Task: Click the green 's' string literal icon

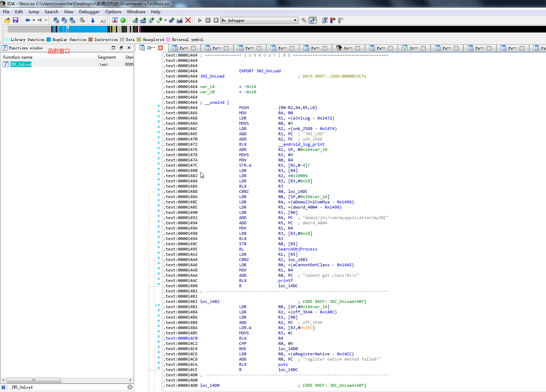Action: 160,20
